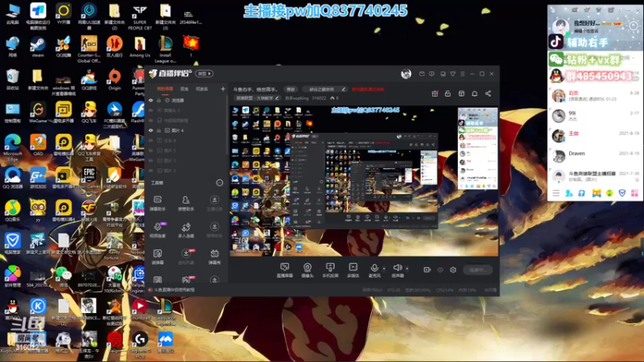Select the first scene tab
The width and height of the screenshot is (644, 362).
(165, 88)
